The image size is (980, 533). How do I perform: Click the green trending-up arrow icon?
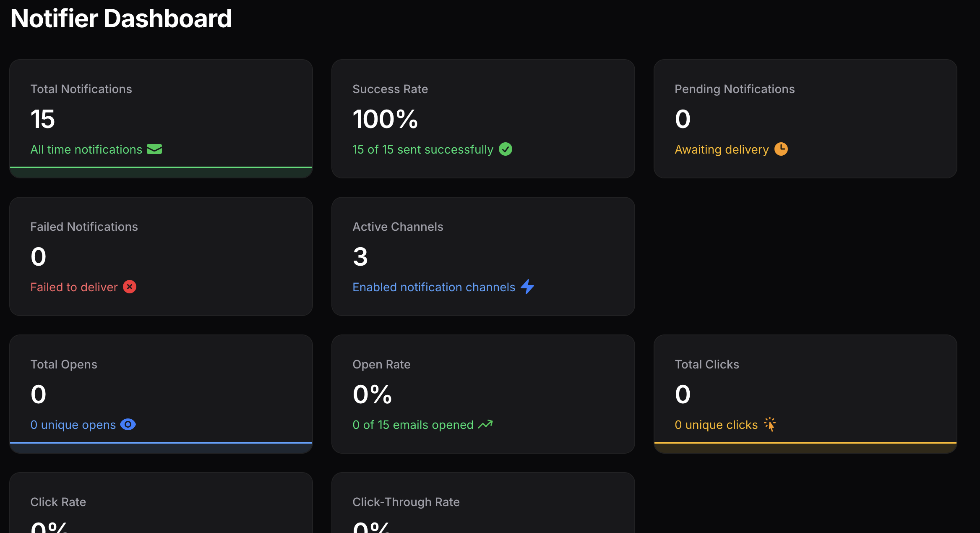pos(485,425)
